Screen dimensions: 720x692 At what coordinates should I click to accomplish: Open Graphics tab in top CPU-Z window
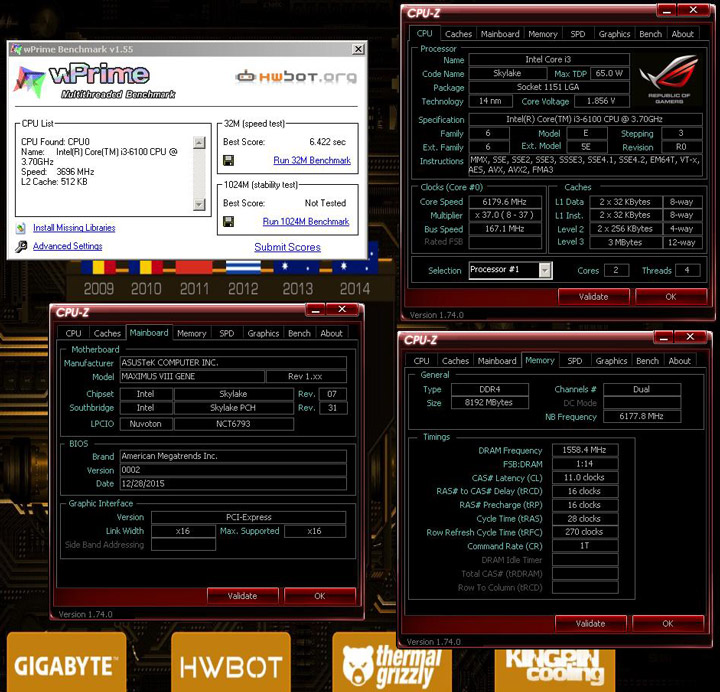tap(614, 34)
